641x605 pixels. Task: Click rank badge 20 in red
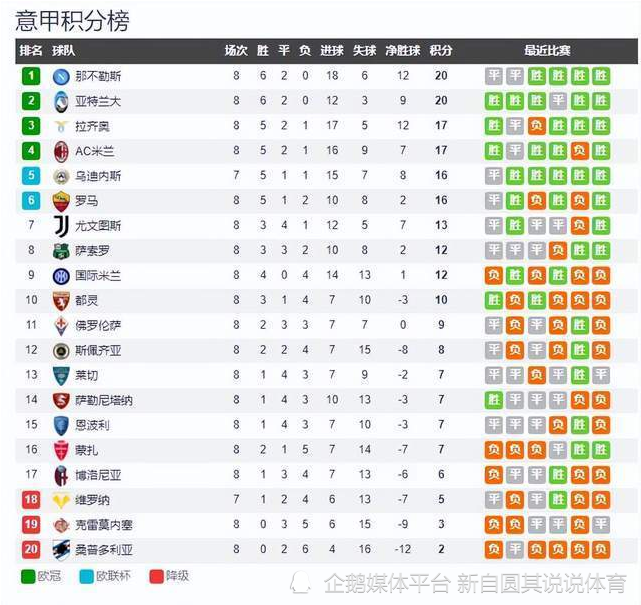(31, 549)
